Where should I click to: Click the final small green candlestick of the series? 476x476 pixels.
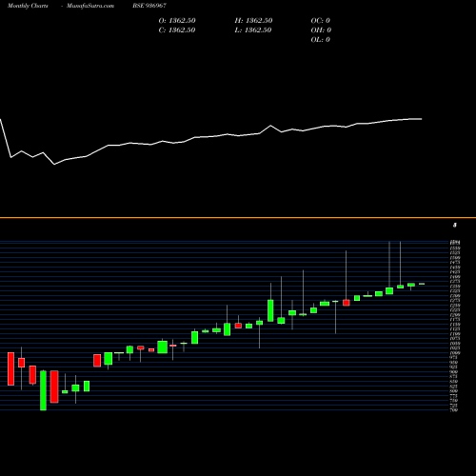(x=422, y=284)
